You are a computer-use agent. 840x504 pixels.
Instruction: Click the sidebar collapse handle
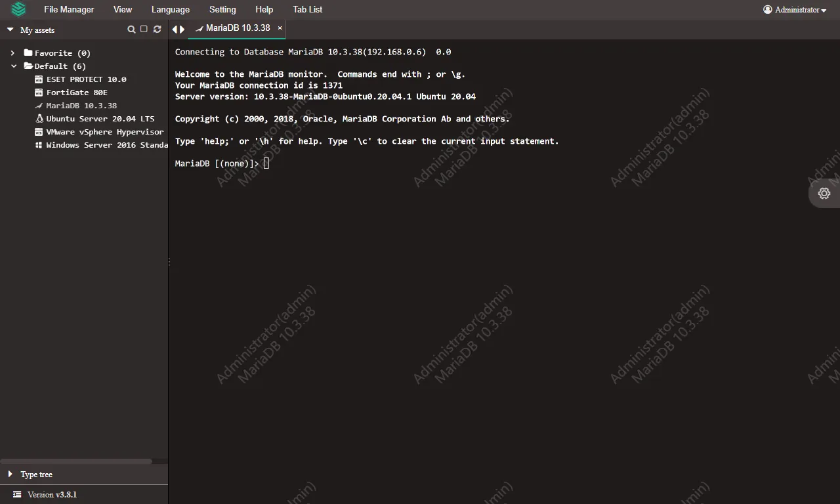tap(169, 262)
